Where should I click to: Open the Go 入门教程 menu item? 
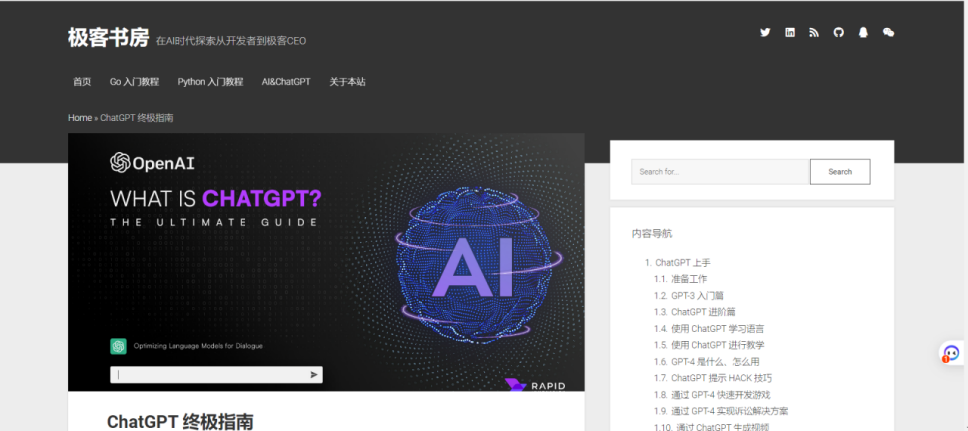pyautogui.click(x=135, y=82)
